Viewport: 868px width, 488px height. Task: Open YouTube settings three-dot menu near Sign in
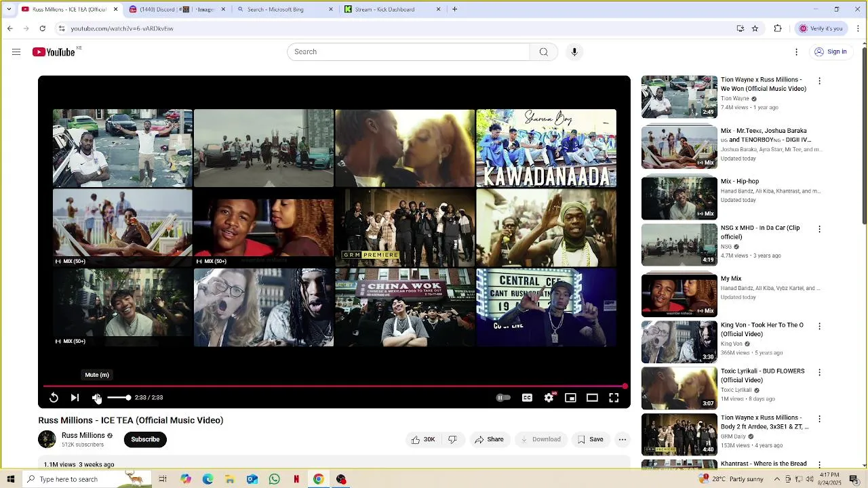click(x=797, y=52)
